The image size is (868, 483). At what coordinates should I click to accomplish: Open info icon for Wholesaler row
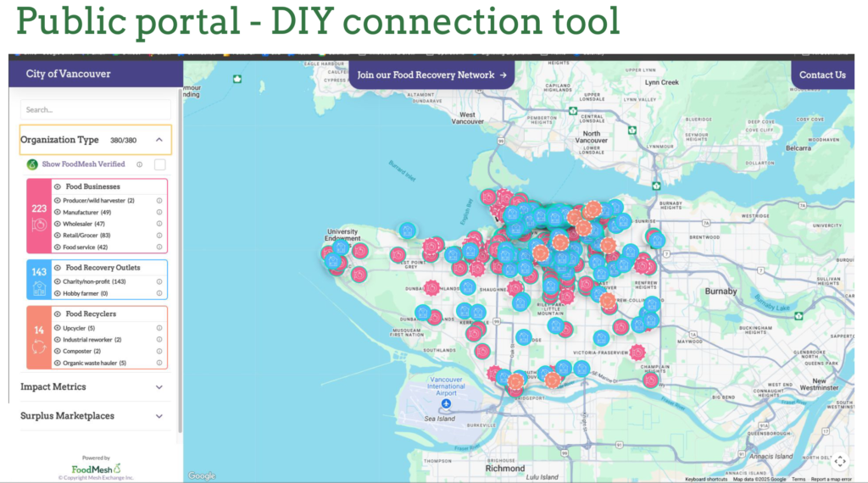(x=159, y=224)
